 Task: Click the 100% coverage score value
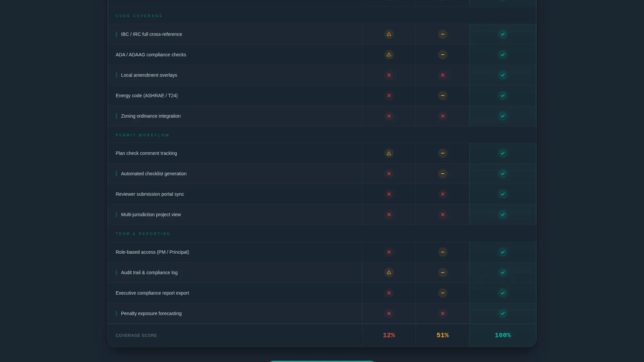pos(502,335)
